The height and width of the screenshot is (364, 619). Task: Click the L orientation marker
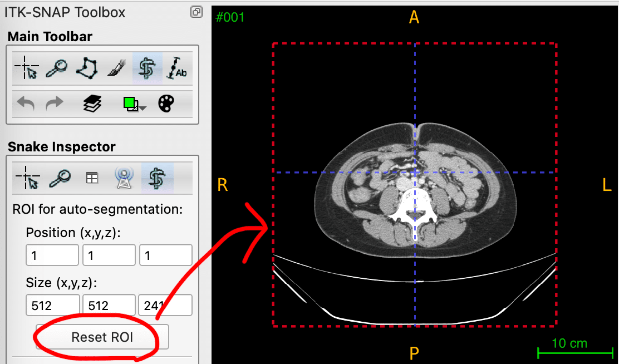607,185
